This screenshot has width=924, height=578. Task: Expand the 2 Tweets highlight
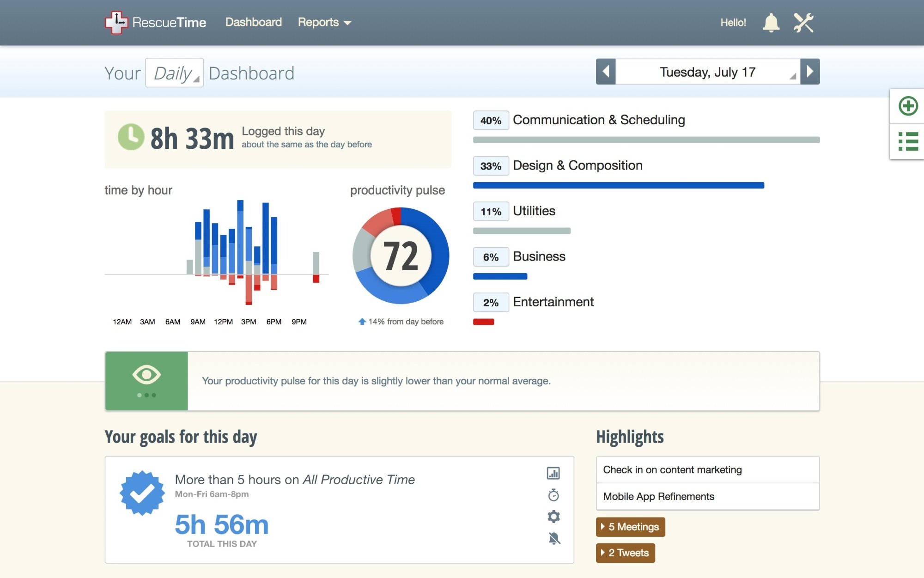[626, 553]
